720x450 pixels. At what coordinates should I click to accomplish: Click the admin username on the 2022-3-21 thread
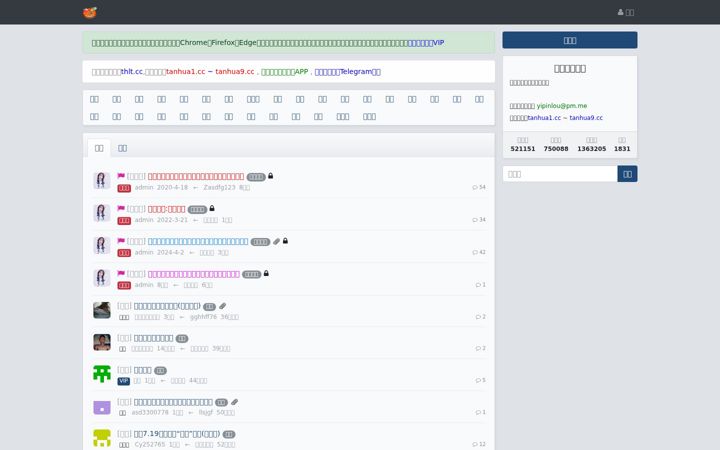[x=144, y=220]
